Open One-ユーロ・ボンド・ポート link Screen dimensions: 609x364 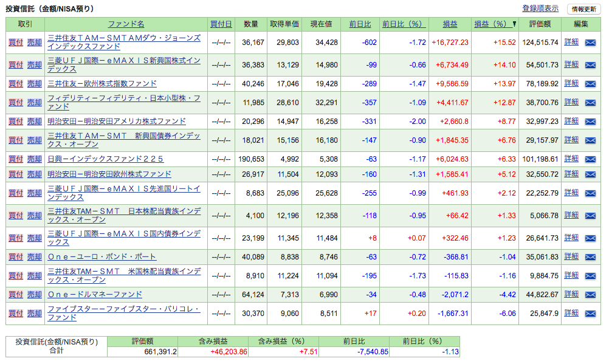(101, 257)
